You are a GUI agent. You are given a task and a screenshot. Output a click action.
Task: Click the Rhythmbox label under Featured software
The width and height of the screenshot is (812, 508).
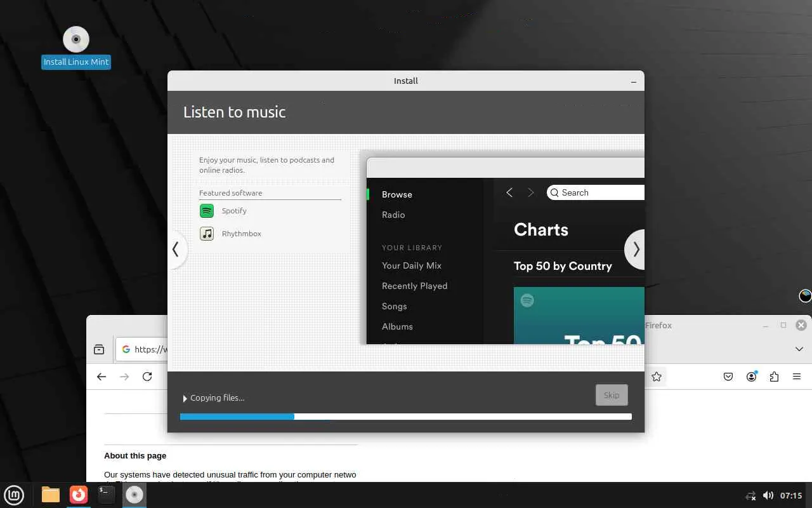(242, 234)
